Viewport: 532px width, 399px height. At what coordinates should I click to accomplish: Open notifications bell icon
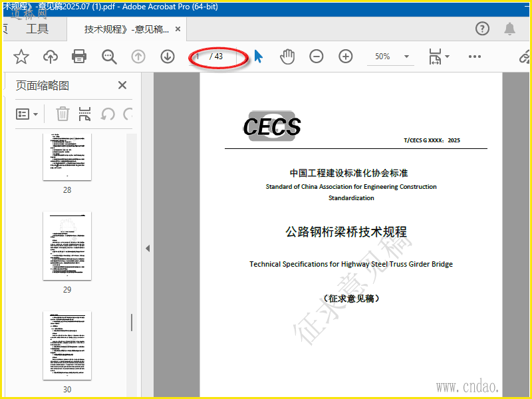click(x=509, y=29)
